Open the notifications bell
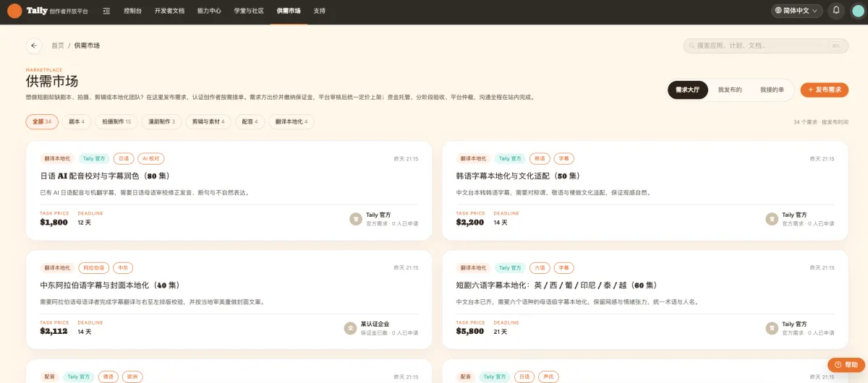The image size is (868, 383). tap(836, 11)
